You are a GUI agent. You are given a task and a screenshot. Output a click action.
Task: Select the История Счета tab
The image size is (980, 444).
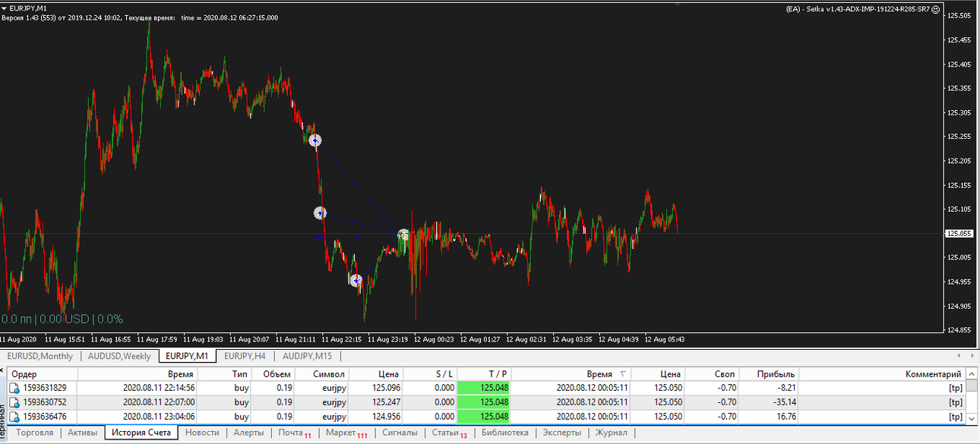point(141,433)
